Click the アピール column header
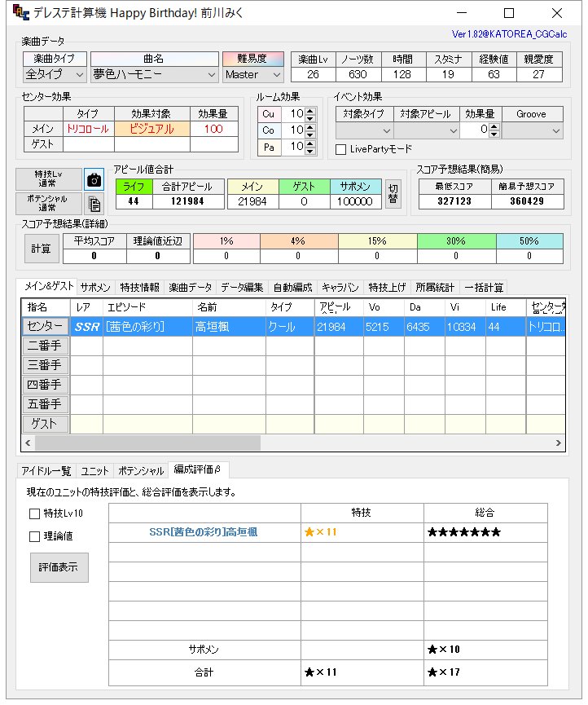Screen dimensions: 588x705 coord(339,307)
